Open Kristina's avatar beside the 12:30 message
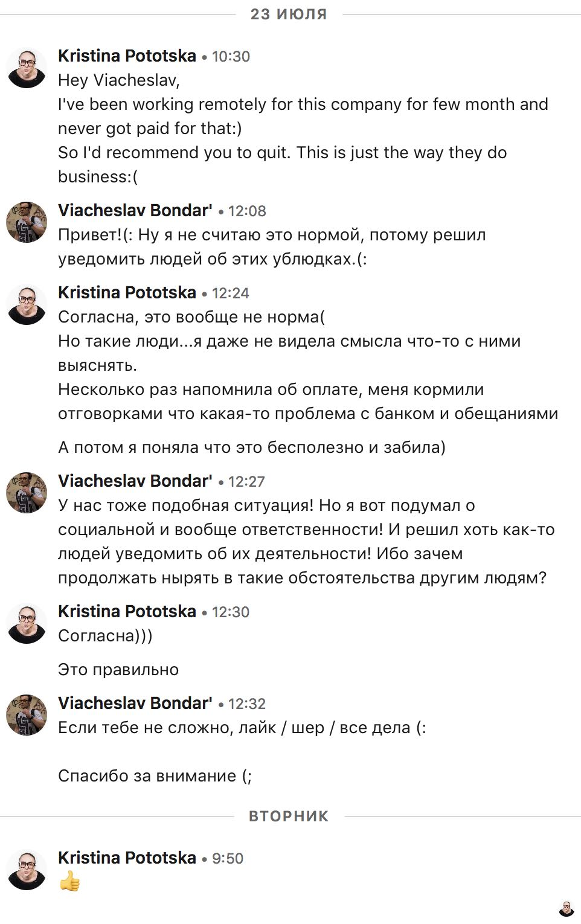The height and width of the screenshot is (924, 581). (x=27, y=623)
